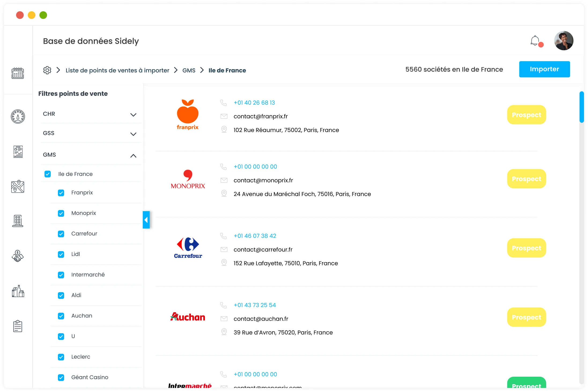Click the Carrefour location pin icon

(x=224, y=263)
